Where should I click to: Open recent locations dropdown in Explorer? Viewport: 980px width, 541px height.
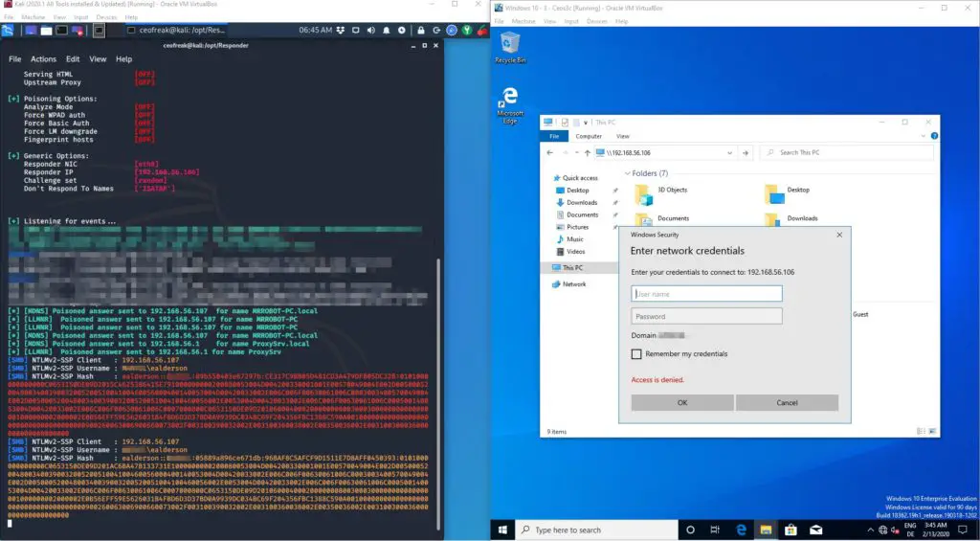click(576, 152)
